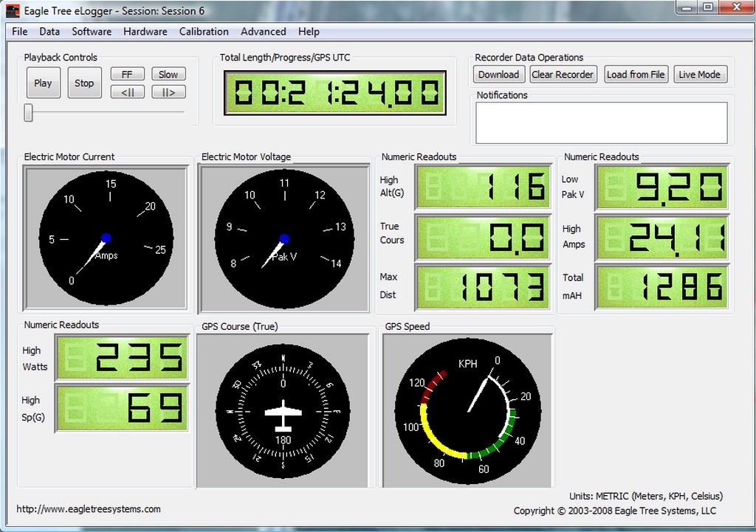The height and width of the screenshot is (532, 756).
Task: Click the Slow playback button
Action: coord(168,75)
